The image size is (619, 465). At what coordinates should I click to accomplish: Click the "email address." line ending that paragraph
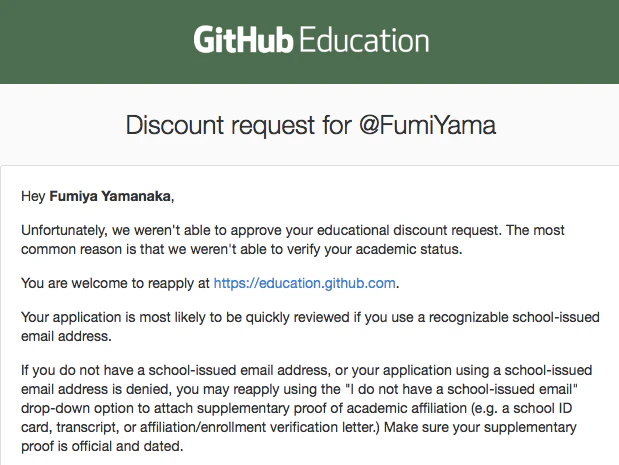[66, 336]
